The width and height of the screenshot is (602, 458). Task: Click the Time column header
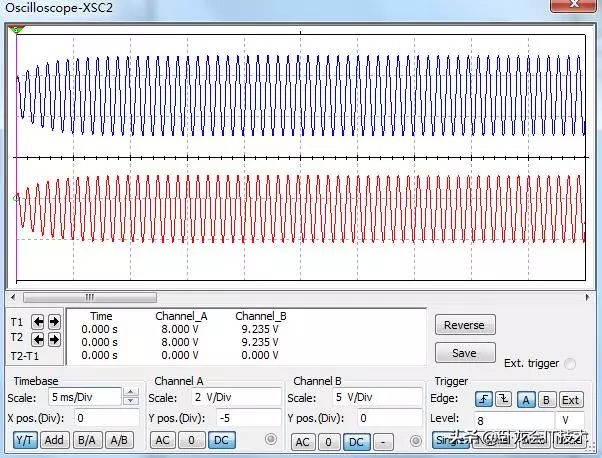(x=101, y=316)
